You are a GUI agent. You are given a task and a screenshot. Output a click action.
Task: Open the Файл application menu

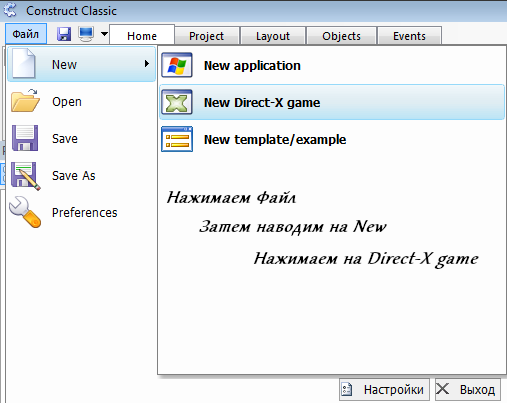tap(26, 34)
